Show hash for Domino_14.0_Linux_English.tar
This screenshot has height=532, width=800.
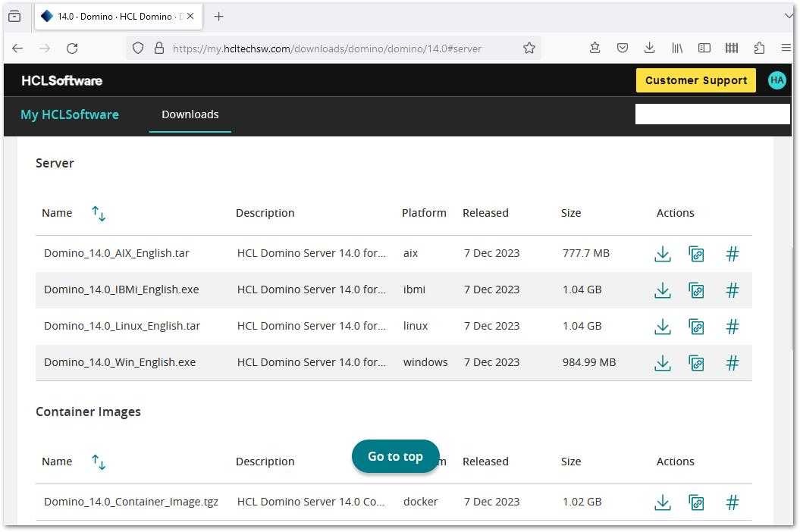(733, 327)
